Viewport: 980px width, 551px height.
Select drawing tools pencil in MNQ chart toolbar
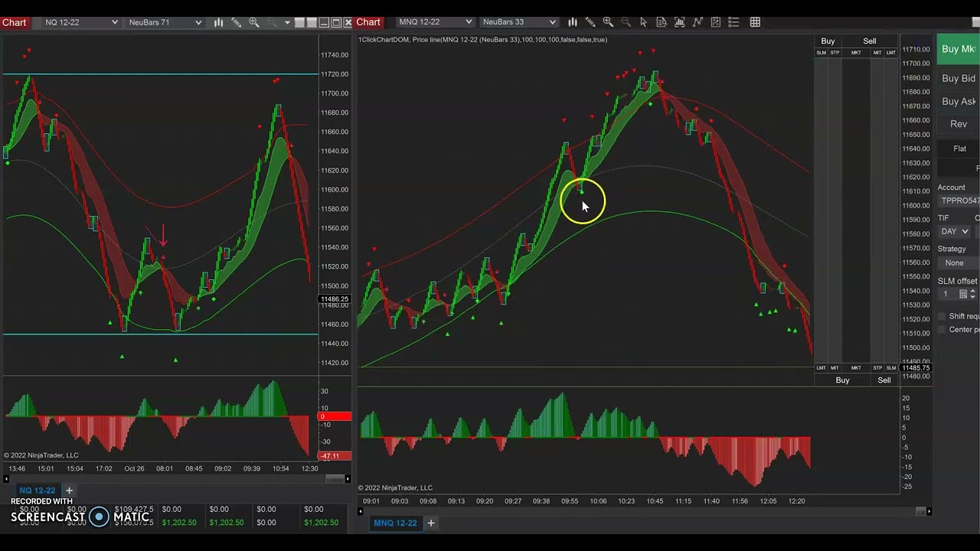pyautogui.click(x=590, y=22)
